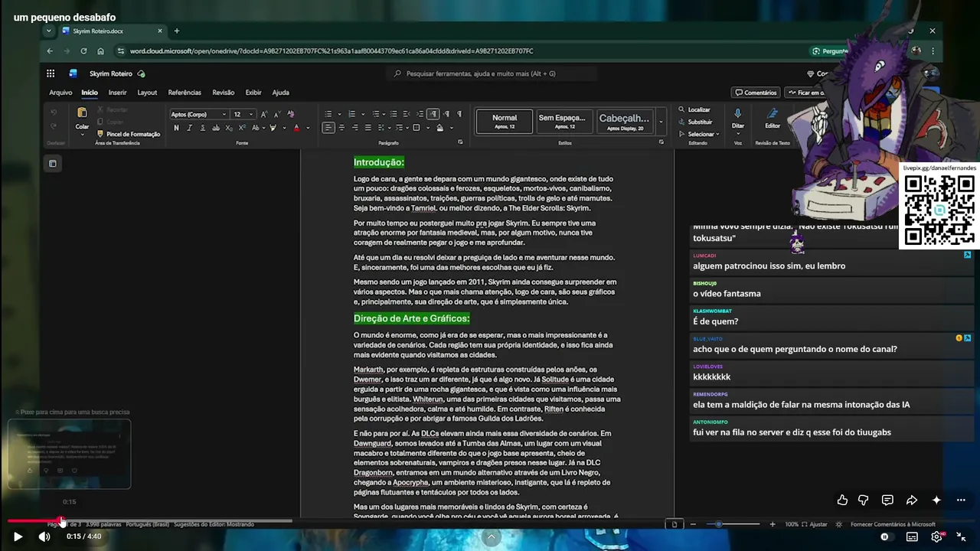Open the Selecionar dropdown
The width and height of the screenshot is (980, 551).
tap(699, 134)
